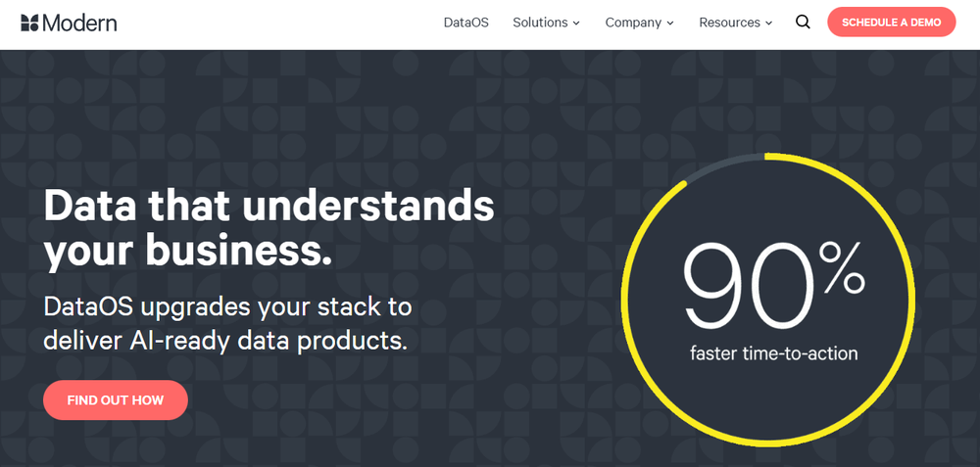980x467 pixels.
Task: Click the 'DataOS upgrades your stack to' text
Action: pyautogui.click(x=227, y=306)
